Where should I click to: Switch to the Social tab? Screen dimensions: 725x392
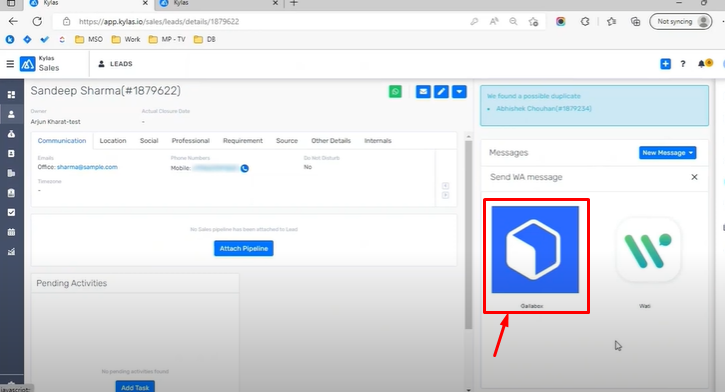click(x=149, y=141)
